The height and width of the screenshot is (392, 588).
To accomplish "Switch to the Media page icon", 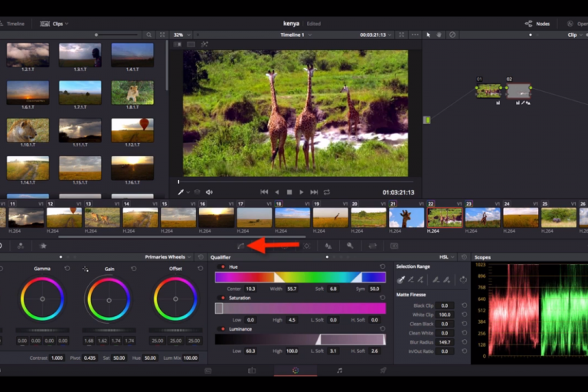I will coord(208,371).
